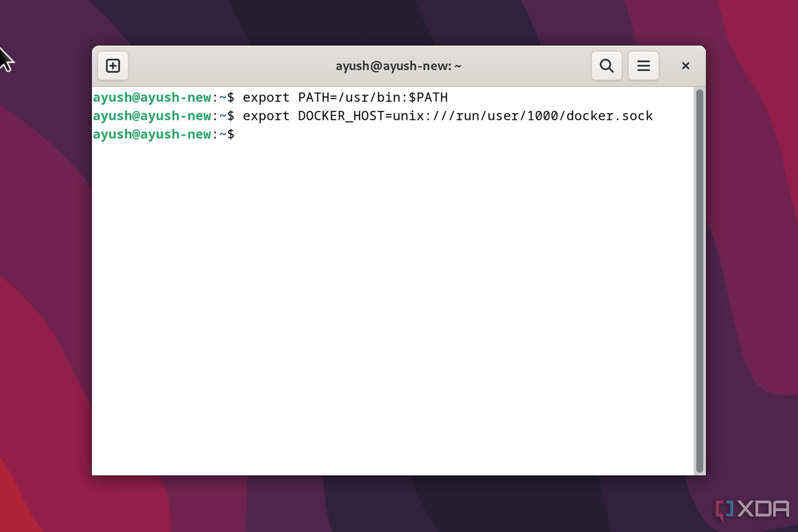
Task: Click the DOCKER_HOST export command line
Action: pos(373,116)
